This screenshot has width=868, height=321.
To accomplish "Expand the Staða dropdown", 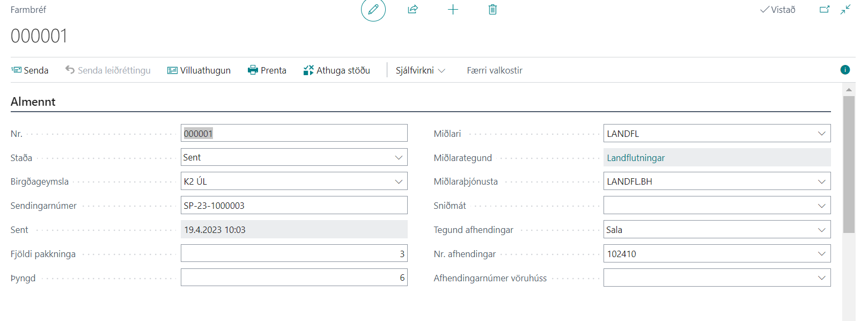I will (x=399, y=157).
